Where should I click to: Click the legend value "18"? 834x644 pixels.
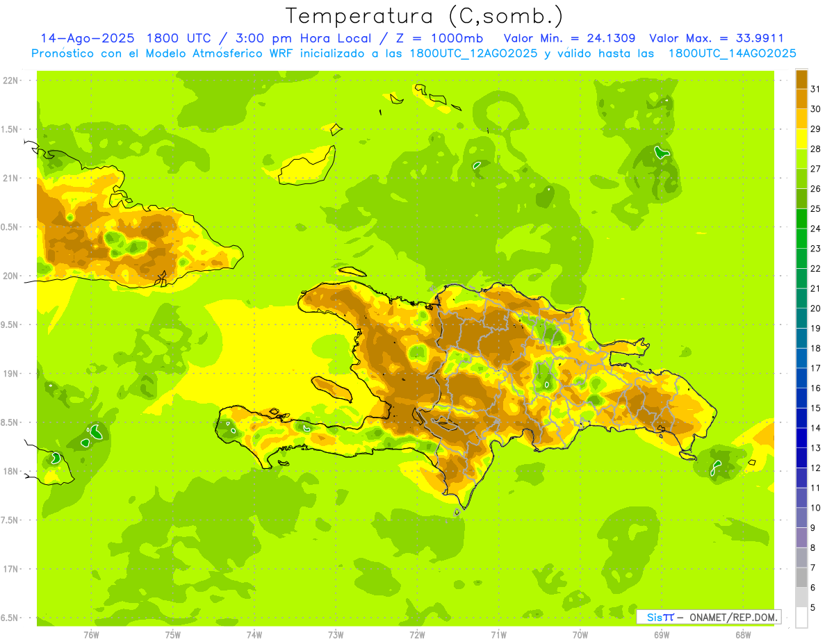click(x=816, y=348)
